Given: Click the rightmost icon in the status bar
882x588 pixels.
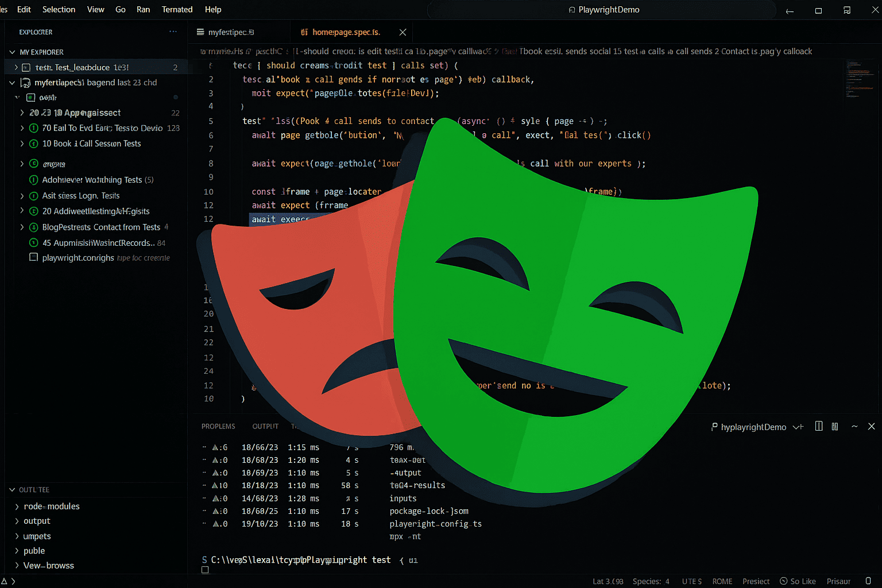Looking at the screenshot, I should click(868, 581).
